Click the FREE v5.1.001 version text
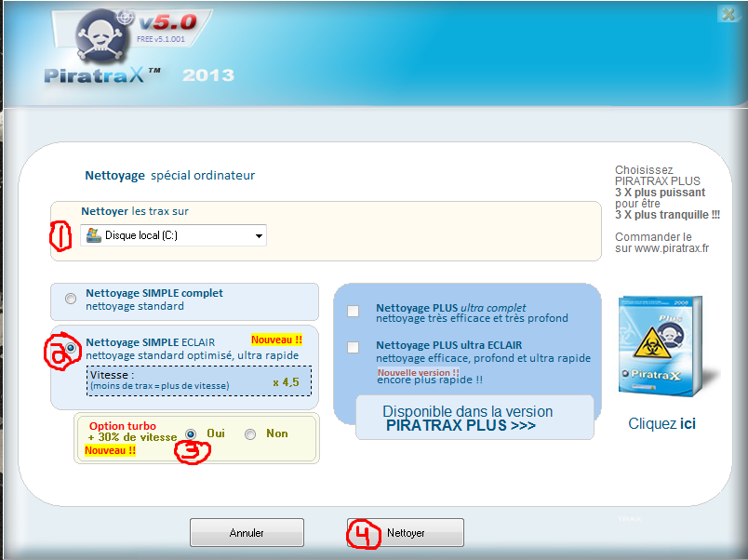The image size is (748, 560). [x=161, y=39]
